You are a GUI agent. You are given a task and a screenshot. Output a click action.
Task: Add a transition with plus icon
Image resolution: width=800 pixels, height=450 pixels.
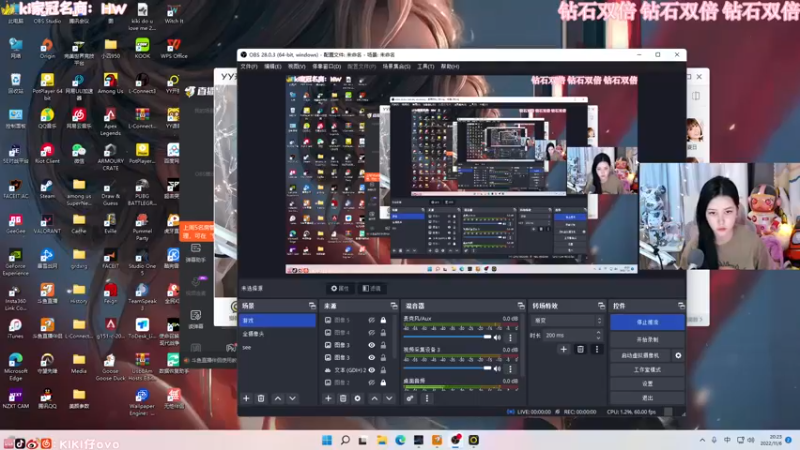(564, 349)
